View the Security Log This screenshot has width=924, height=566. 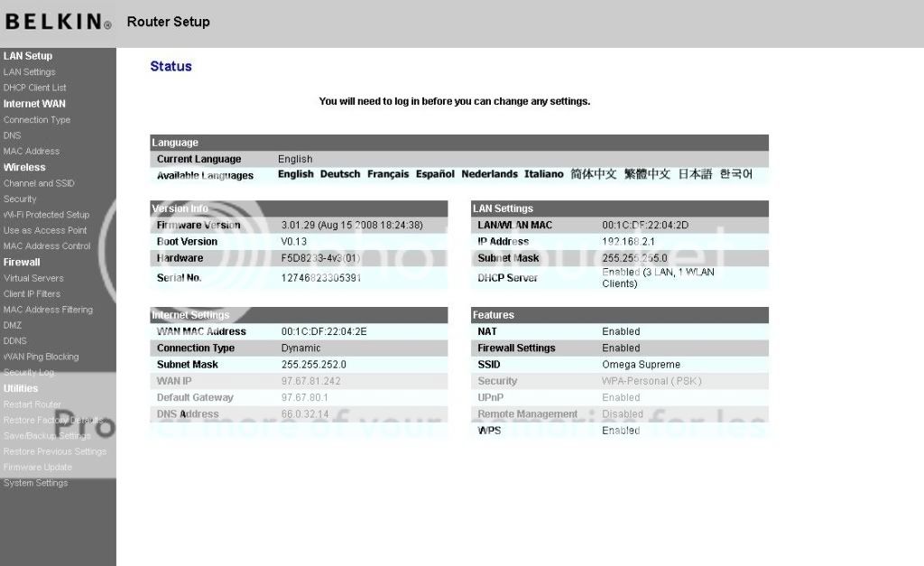click(28, 373)
